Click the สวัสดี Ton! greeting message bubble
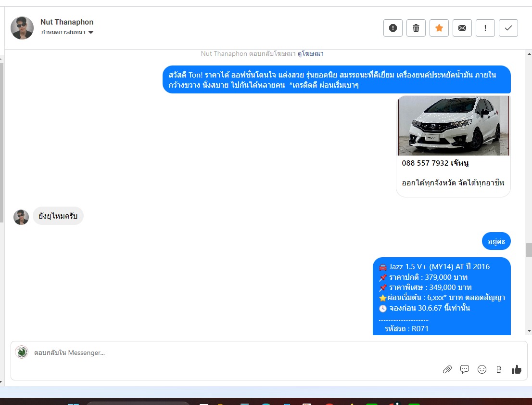 pos(337,79)
